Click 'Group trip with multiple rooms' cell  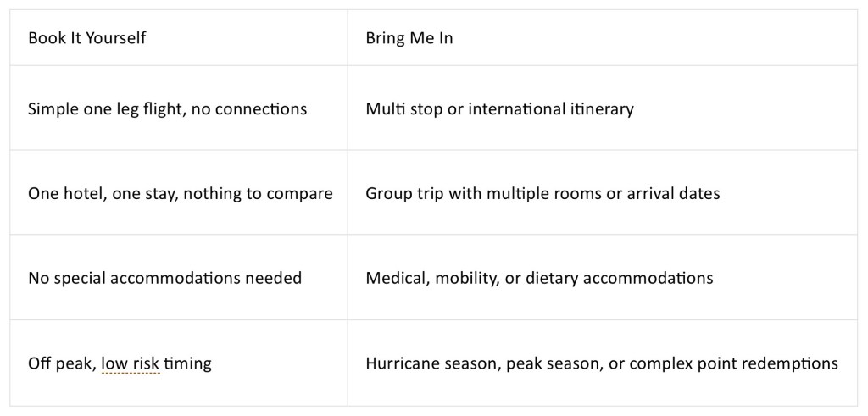[x=603, y=192]
